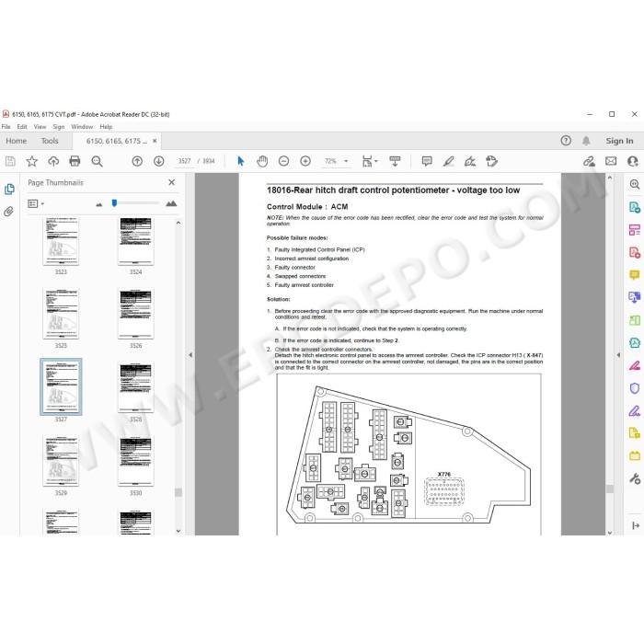
Task: Reduce thumbnail size small mountain icon
Action: pos(99,204)
